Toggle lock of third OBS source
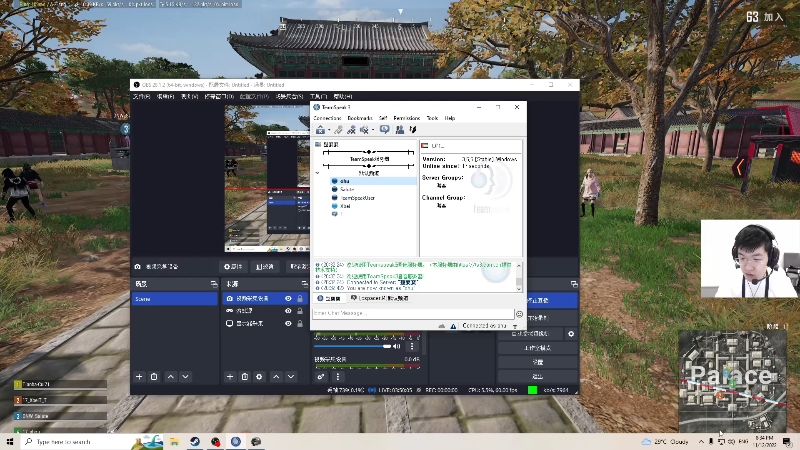This screenshot has width=800, height=450. point(300,323)
